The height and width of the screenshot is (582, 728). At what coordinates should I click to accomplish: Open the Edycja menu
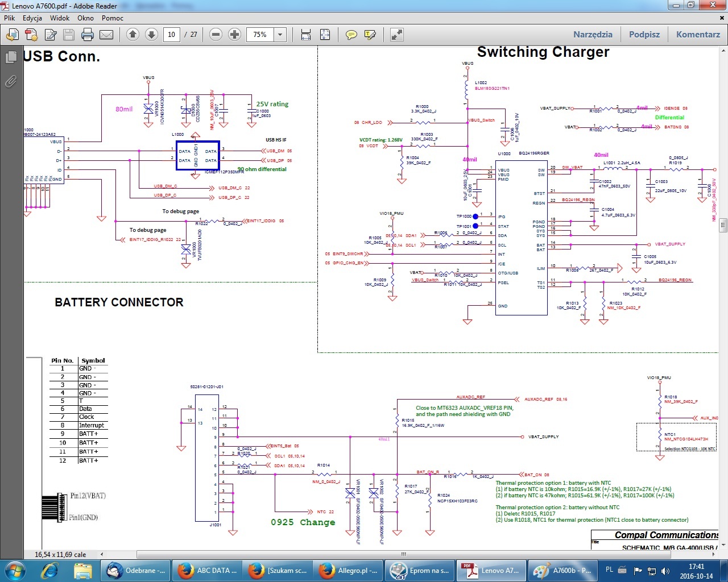tap(32, 18)
